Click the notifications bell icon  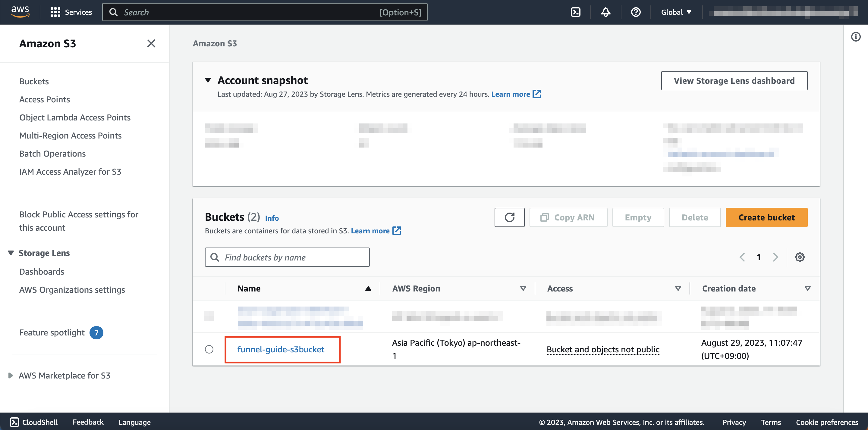pos(605,12)
